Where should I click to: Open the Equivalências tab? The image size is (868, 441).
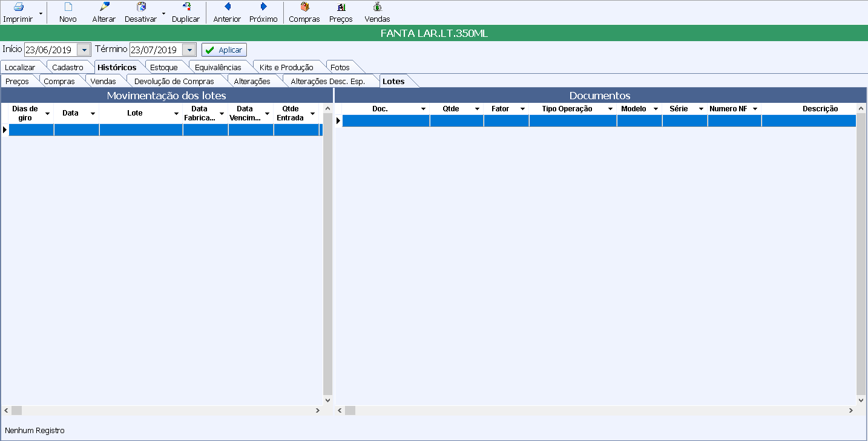coord(218,67)
